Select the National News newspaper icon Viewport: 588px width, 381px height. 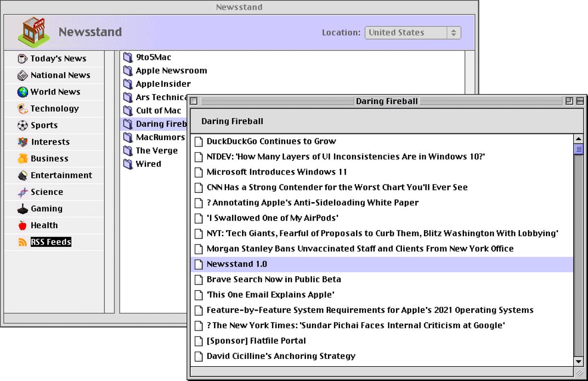pos(23,75)
